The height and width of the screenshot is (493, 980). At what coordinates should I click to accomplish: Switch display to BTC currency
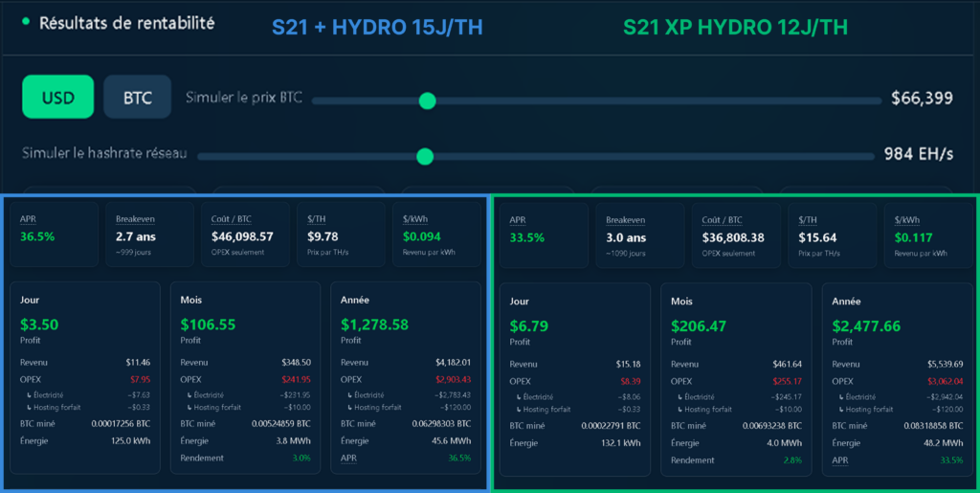pos(138,97)
